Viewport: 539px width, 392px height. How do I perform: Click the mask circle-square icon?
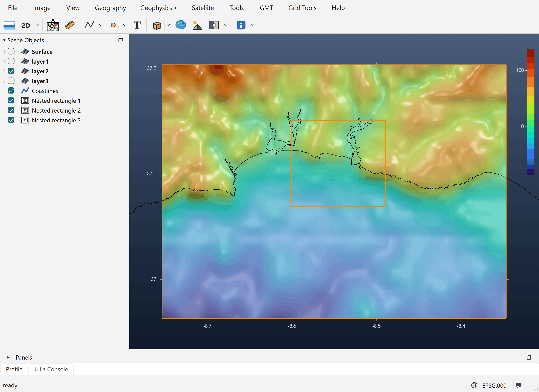pos(214,25)
